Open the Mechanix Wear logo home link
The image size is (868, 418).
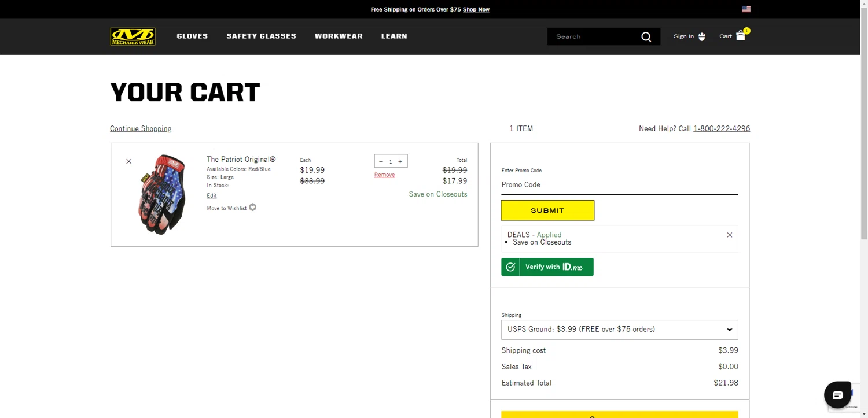pos(133,36)
